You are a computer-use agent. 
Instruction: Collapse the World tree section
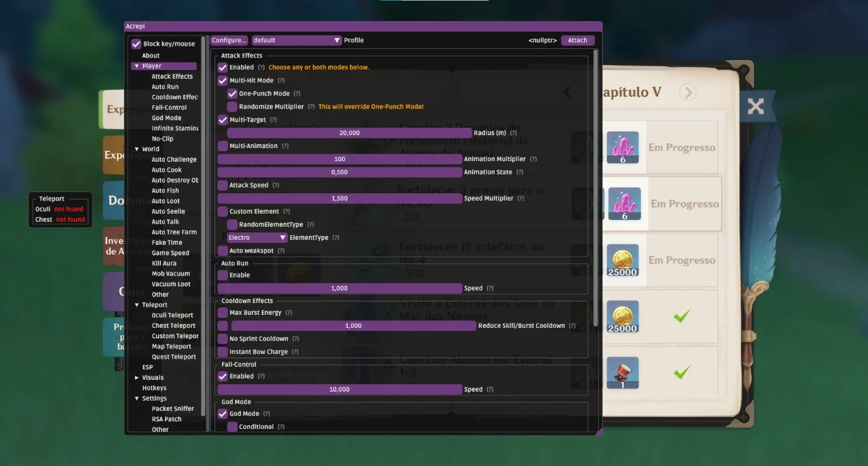tap(136, 149)
